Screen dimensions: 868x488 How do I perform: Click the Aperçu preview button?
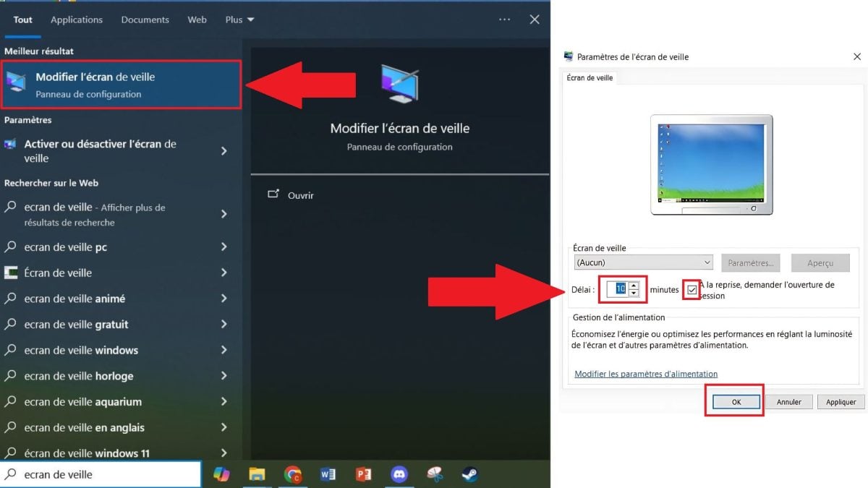click(x=820, y=263)
